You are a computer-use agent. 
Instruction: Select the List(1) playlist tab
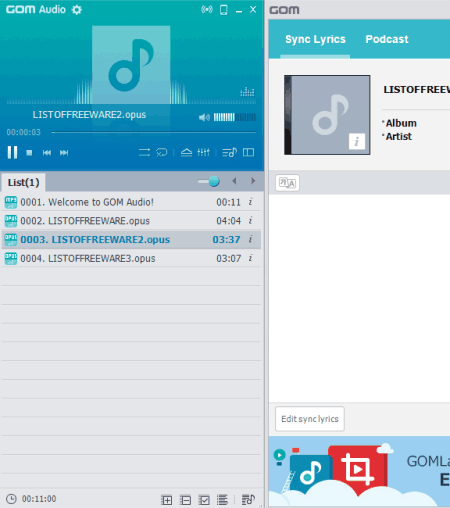point(23,182)
